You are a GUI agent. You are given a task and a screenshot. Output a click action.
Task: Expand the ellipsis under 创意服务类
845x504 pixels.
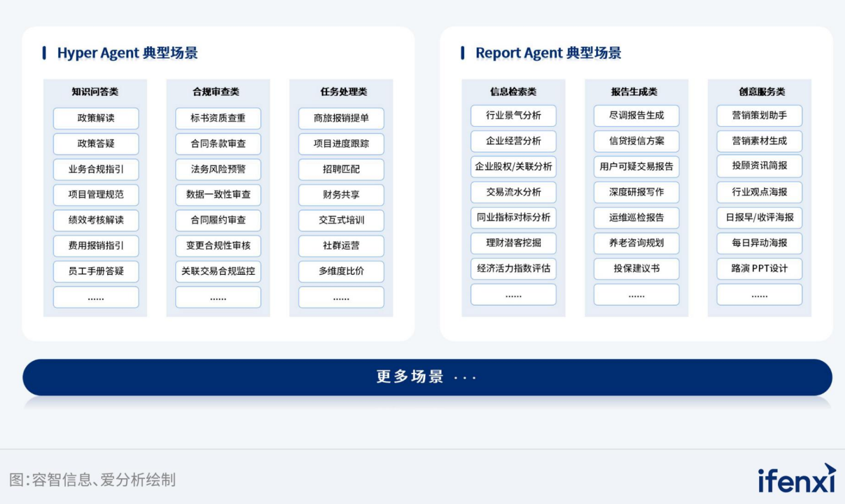[759, 294]
